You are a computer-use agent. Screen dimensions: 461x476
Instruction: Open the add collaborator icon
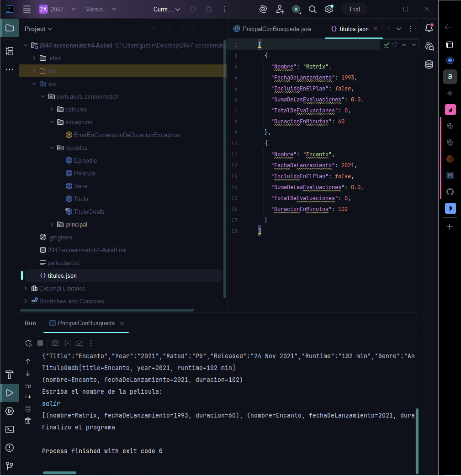(280, 9)
